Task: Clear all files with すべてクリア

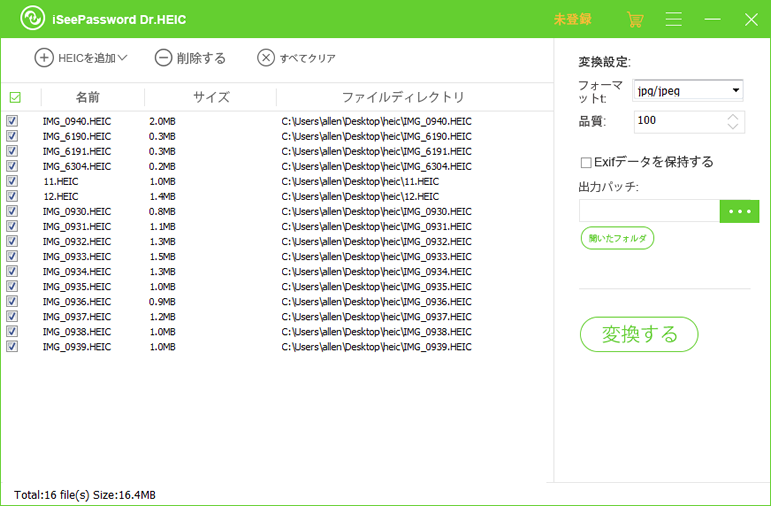Action: 297,58
